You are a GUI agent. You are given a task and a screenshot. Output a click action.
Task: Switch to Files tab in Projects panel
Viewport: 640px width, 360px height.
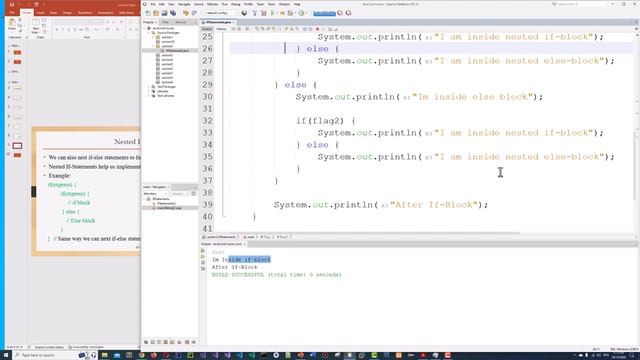pyautogui.click(x=165, y=22)
